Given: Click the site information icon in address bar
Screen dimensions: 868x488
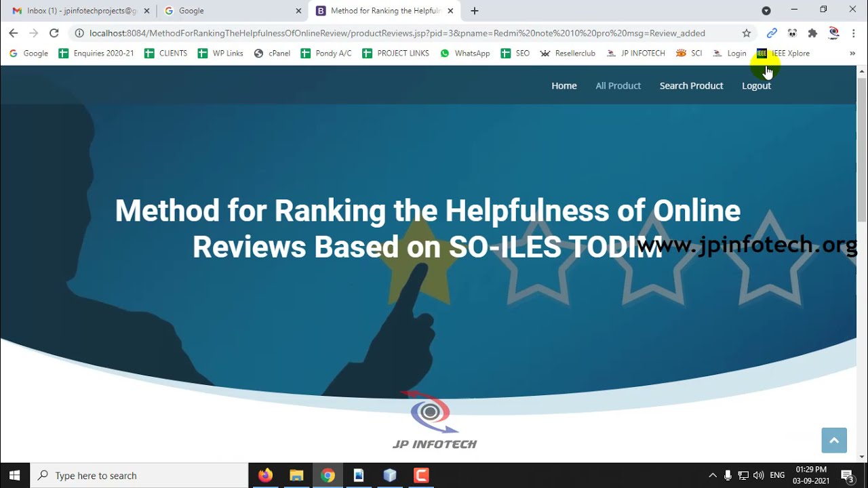Looking at the screenshot, I should point(79,33).
